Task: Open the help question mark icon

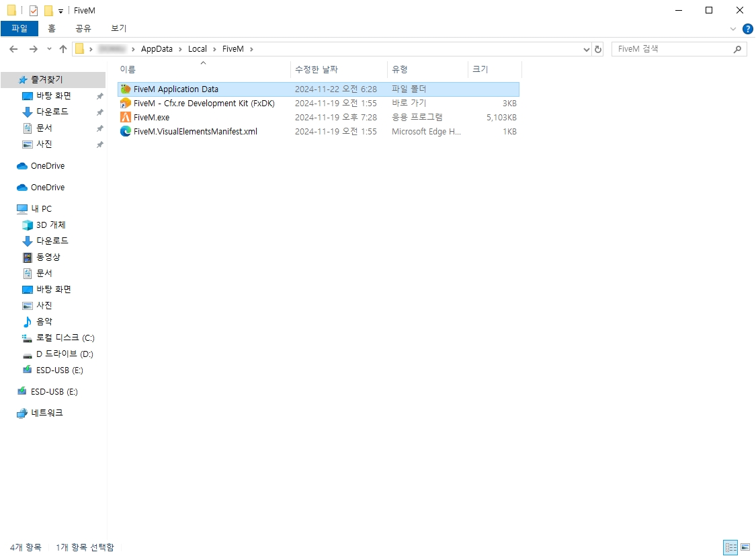Action: (x=747, y=29)
